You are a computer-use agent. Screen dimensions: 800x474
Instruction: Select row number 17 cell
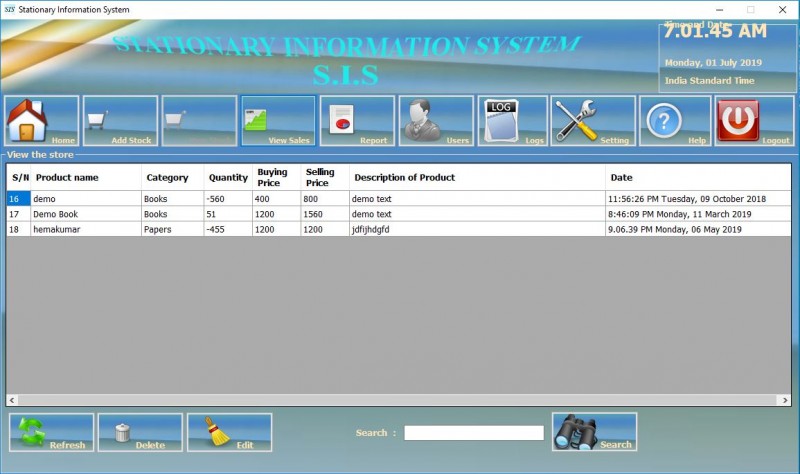[x=18, y=214]
